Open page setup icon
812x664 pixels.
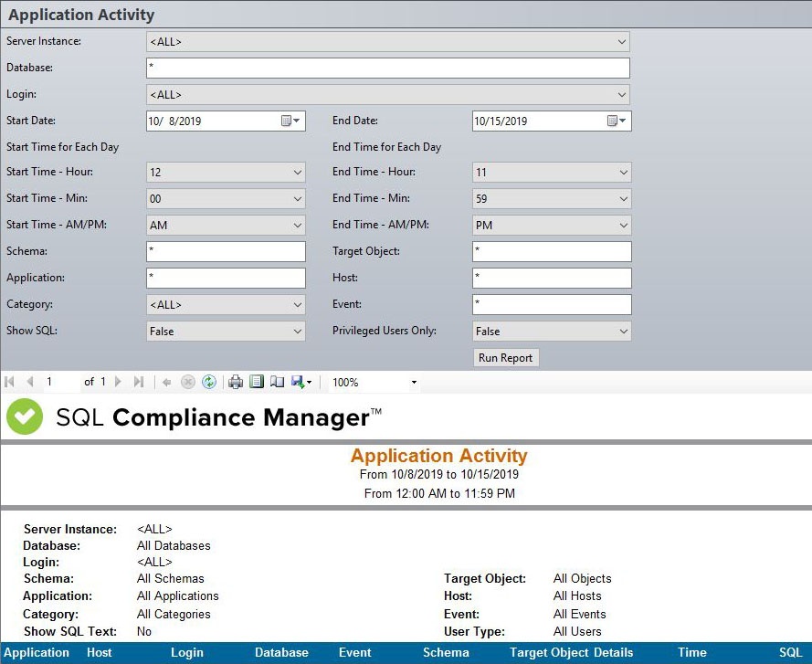pyautogui.click(x=278, y=383)
